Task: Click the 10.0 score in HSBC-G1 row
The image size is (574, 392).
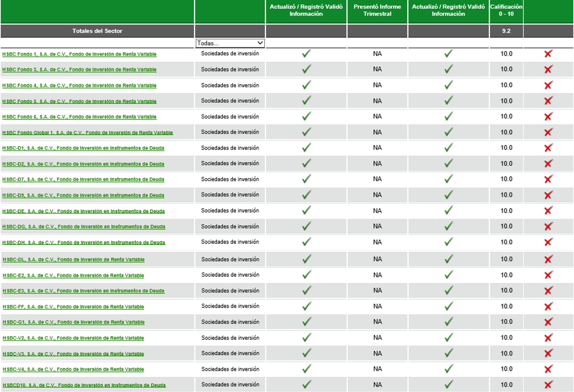Action: (x=506, y=322)
